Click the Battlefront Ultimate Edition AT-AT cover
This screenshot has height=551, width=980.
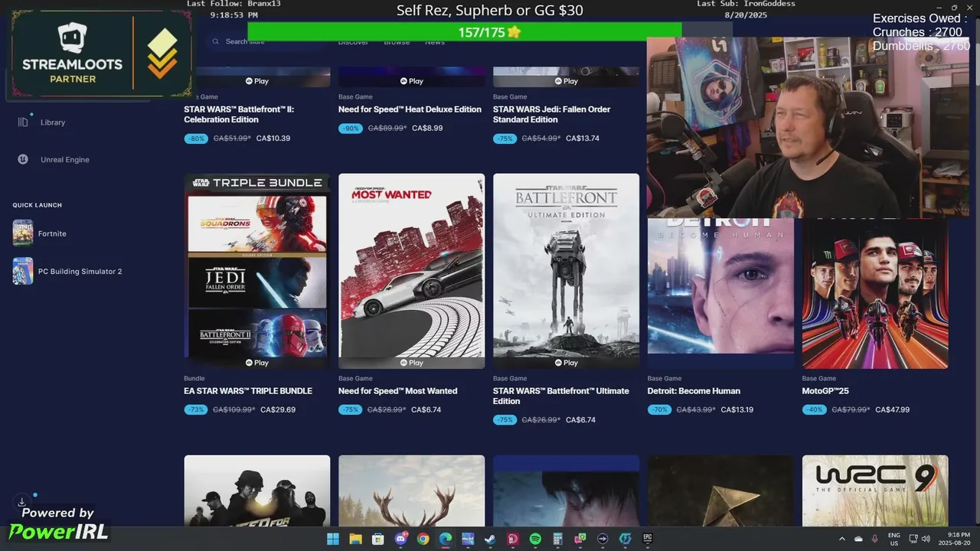coord(567,271)
